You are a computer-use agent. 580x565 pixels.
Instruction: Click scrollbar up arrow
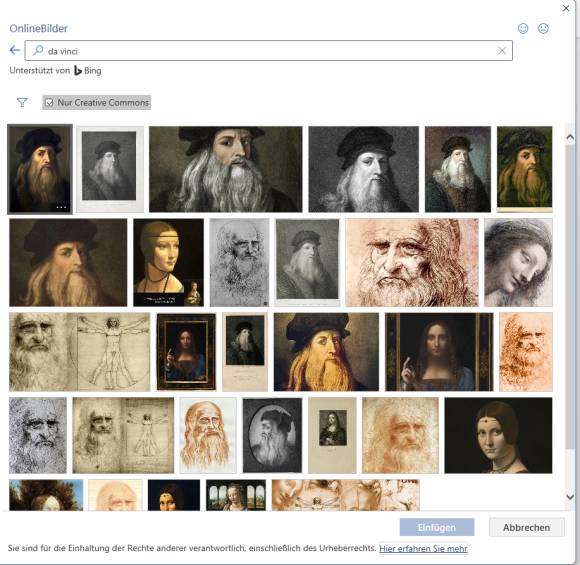point(570,137)
